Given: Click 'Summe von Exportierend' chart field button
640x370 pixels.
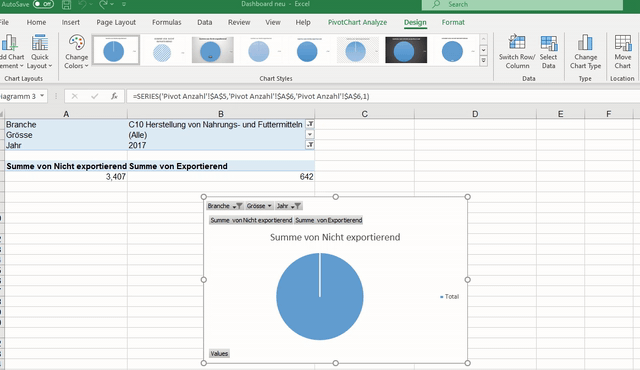Looking at the screenshot, I should pyautogui.click(x=329, y=220).
